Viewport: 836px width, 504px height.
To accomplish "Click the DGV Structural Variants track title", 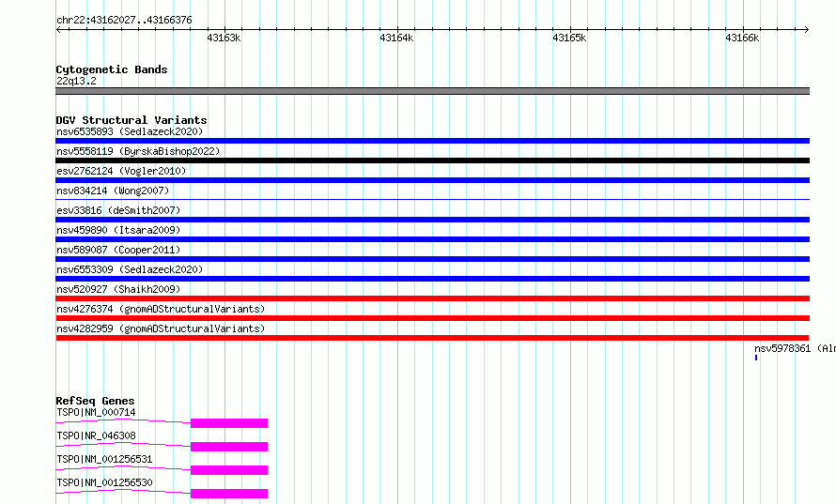I will (x=132, y=120).
